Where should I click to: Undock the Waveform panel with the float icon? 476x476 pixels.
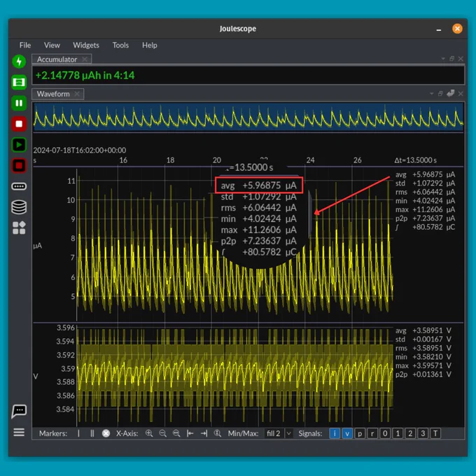[x=440, y=94]
